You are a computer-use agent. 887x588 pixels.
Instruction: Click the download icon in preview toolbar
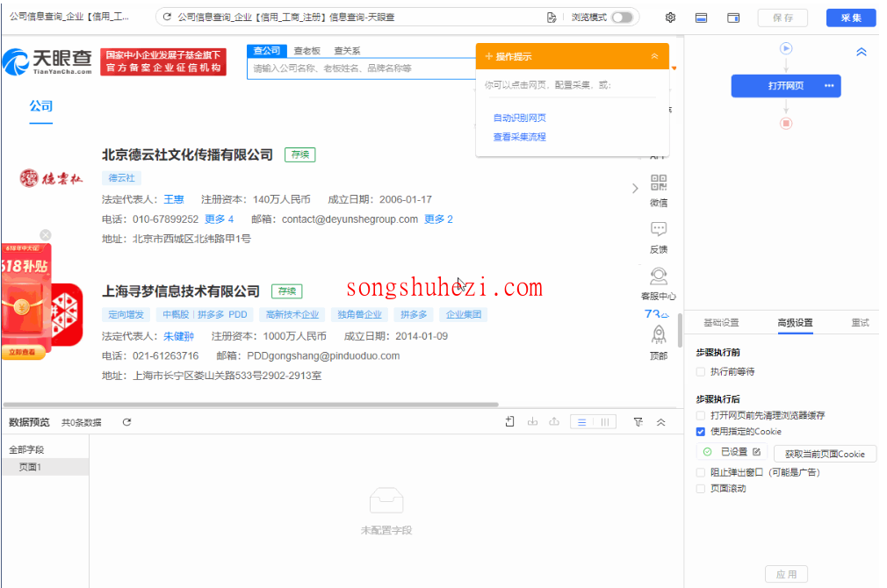[x=532, y=422]
